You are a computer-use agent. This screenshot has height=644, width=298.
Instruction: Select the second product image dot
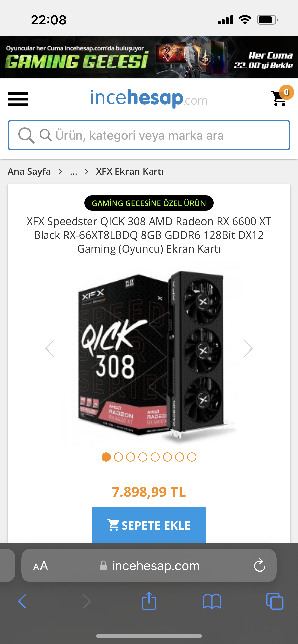(118, 457)
